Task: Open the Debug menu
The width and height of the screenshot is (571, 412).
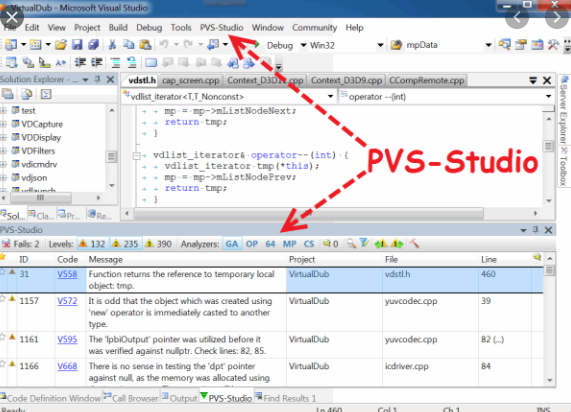Action: coord(149,28)
